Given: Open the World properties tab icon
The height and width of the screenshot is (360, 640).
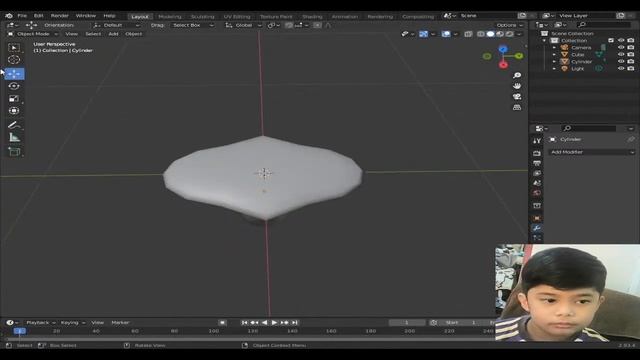Looking at the screenshot, I should coord(537,193).
